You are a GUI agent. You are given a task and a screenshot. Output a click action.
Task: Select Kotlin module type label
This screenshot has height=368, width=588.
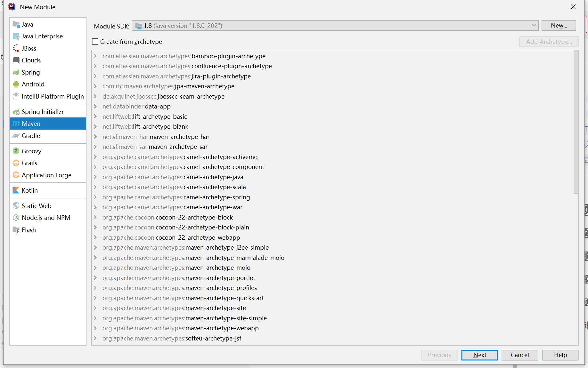tap(30, 190)
